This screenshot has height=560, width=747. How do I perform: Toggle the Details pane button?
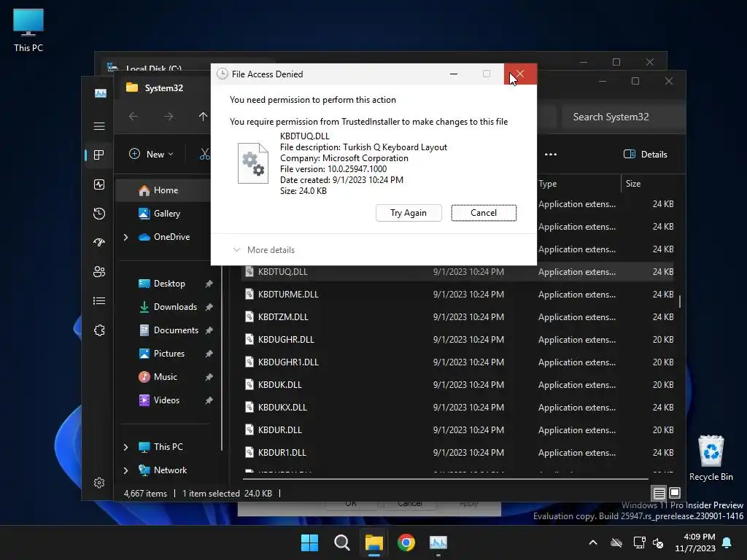646,155
